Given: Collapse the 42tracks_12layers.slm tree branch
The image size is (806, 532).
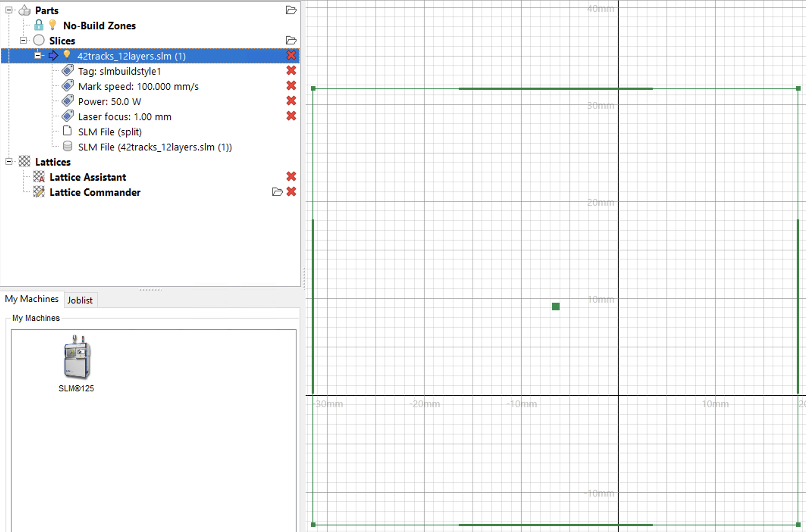Looking at the screenshot, I should [x=38, y=55].
